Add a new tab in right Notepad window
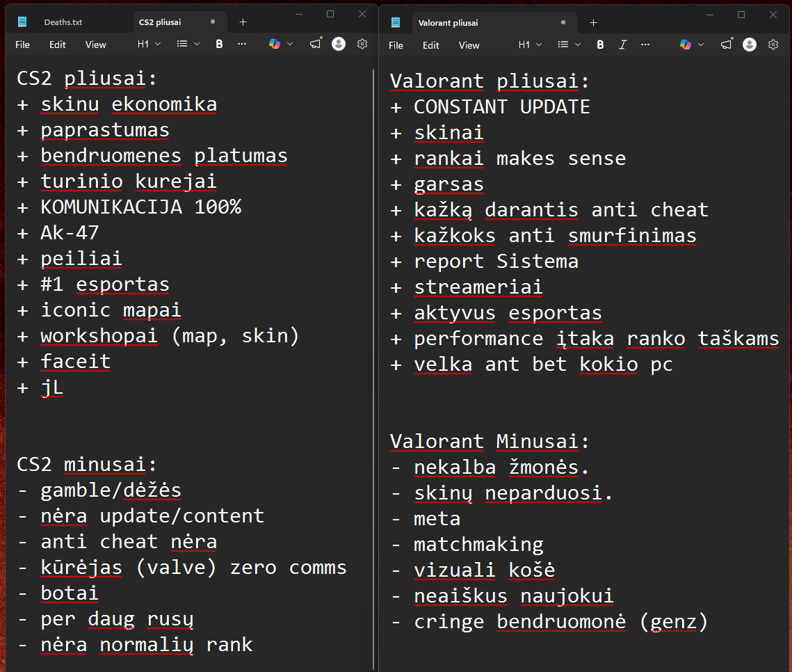Screen dimensions: 792x672 coord(594,23)
